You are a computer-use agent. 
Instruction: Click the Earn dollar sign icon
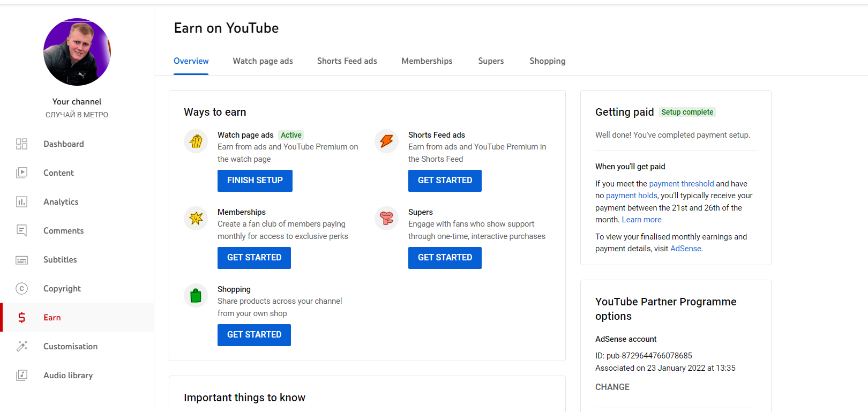click(21, 317)
